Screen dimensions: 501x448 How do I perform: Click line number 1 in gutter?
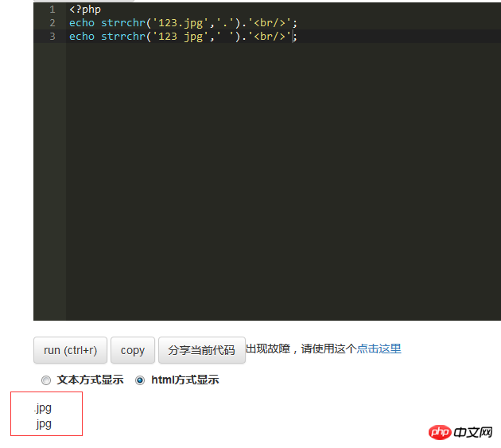52,10
